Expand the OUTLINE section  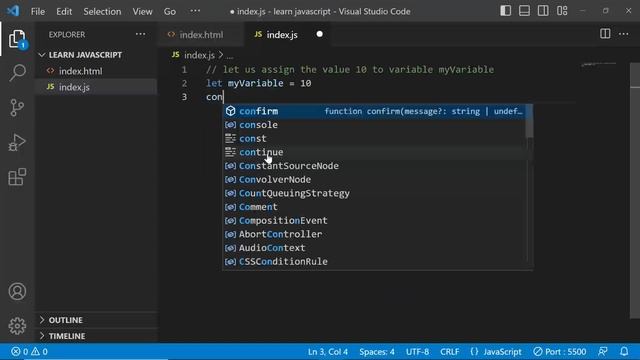(65, 320)
